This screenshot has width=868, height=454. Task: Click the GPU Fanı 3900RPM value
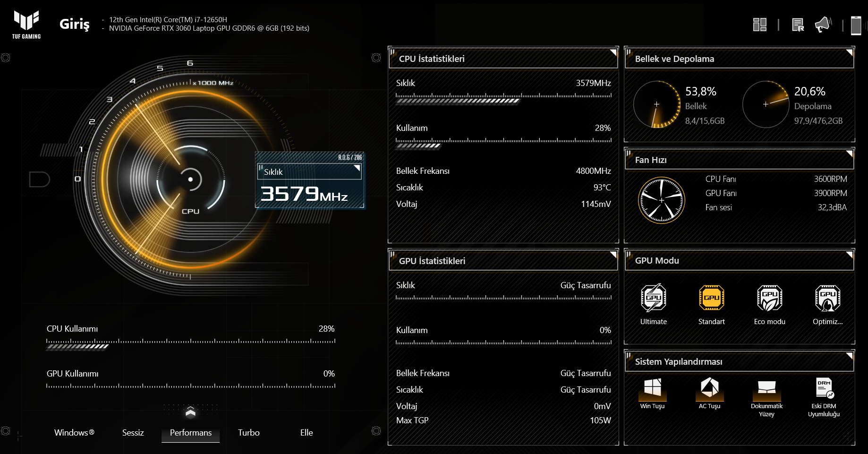pyautogui.click(x=830, y=193)
